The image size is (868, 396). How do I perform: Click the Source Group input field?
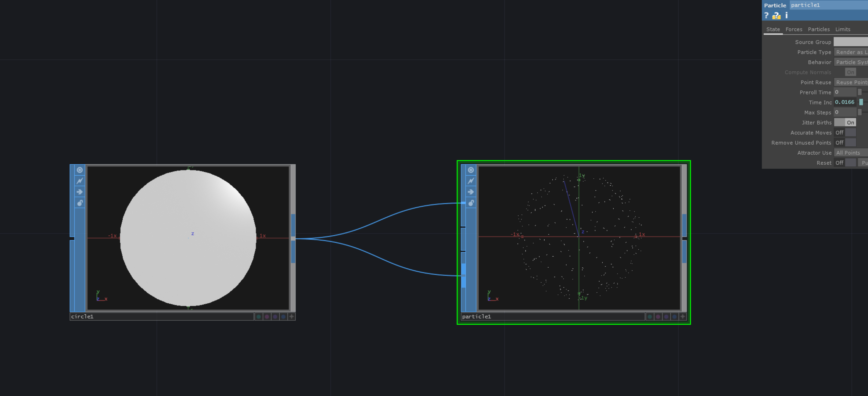851,42
